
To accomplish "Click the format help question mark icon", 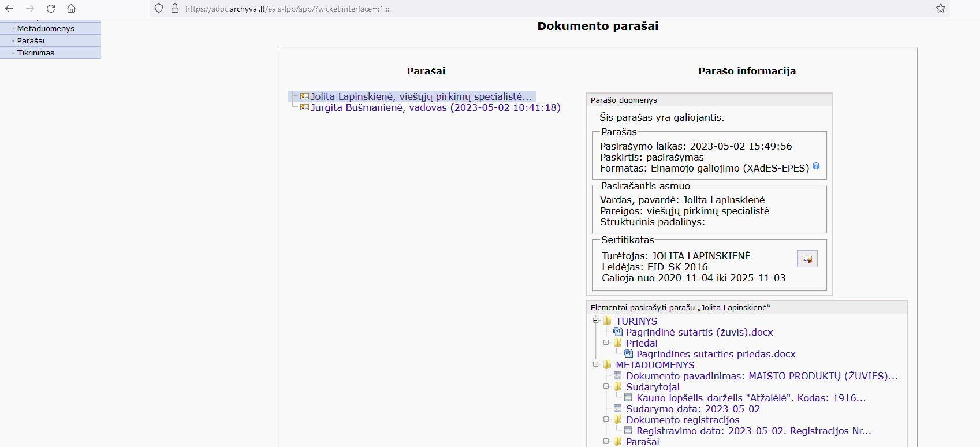I will click(x=816, y=166).
